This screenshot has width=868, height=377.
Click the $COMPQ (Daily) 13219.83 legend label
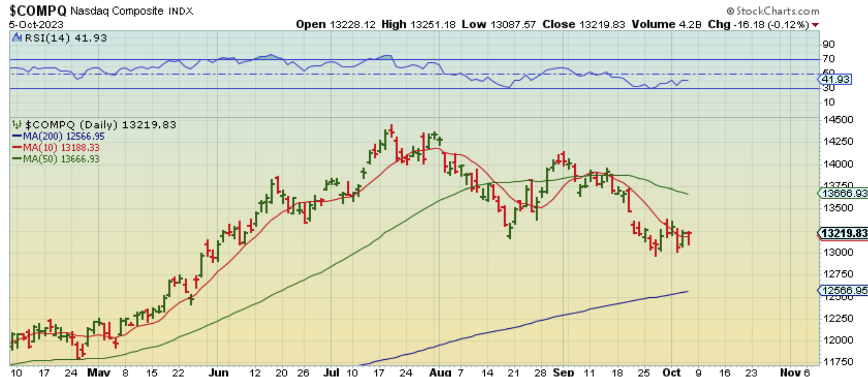click(101, 125)
